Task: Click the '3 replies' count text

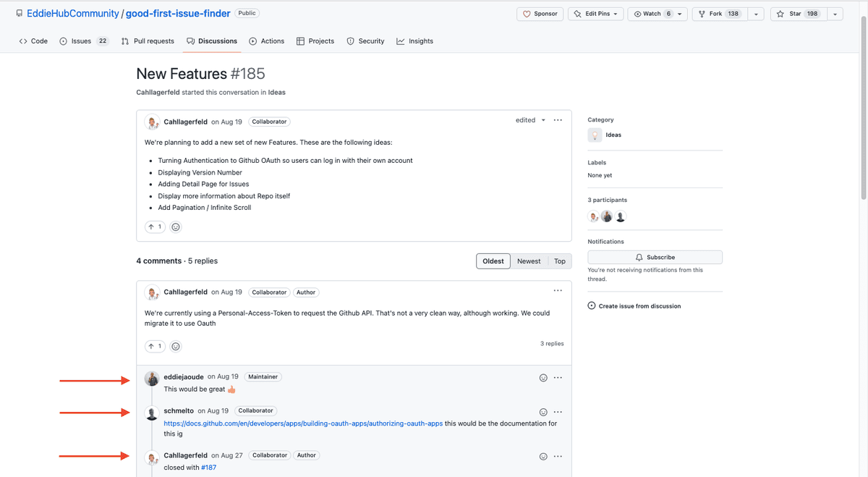Action: [552, 344]
